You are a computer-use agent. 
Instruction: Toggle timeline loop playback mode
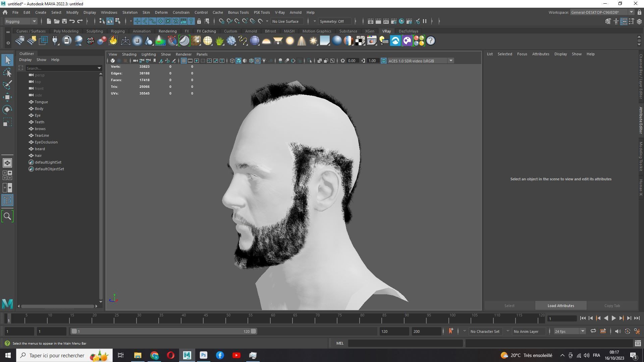593,331
